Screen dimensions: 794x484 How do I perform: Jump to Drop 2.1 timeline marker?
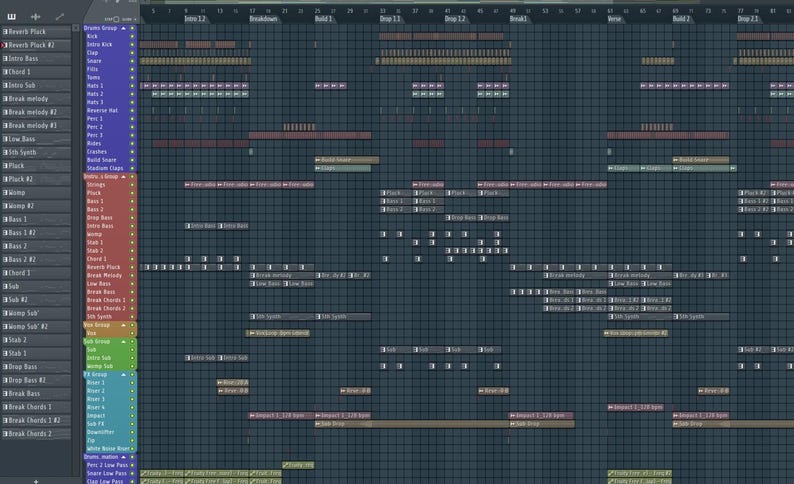coord(748,19)
